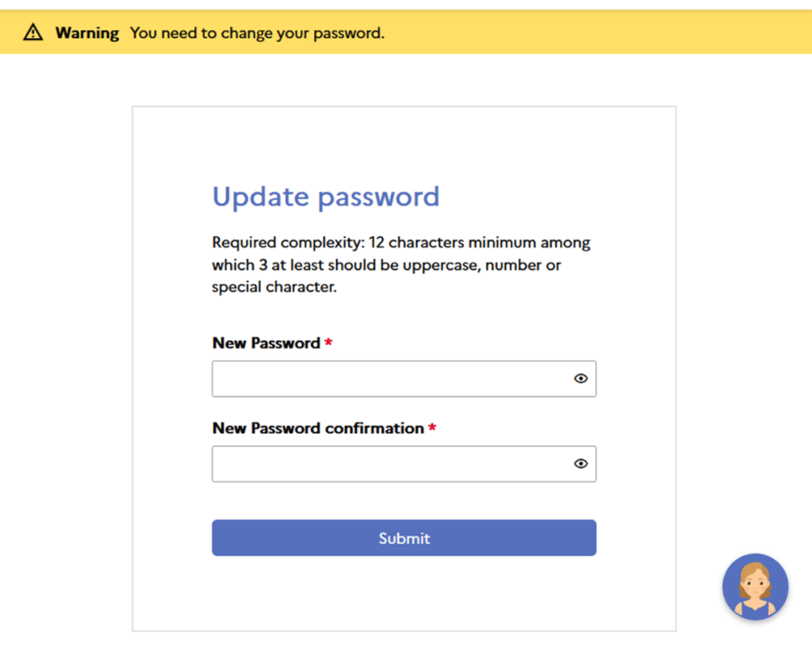Click "You need to change your password" message
This screenshot has height=649, width=812.
[257, 33]
